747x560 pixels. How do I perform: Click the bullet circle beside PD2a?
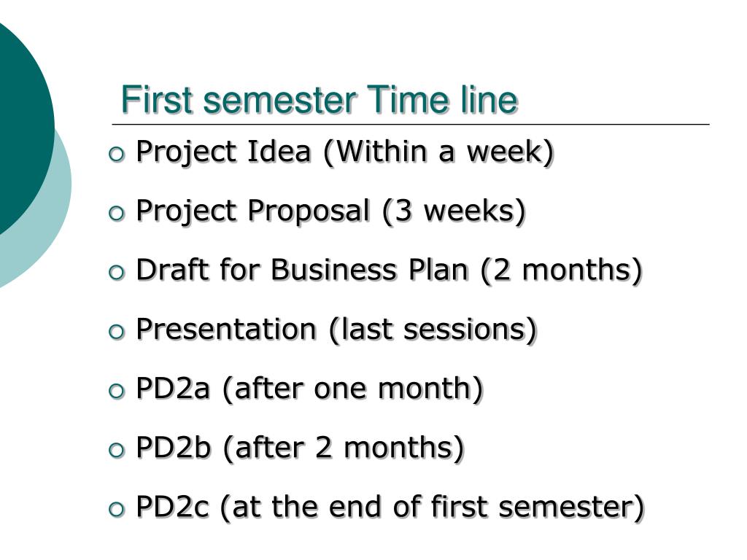(117, 391)
